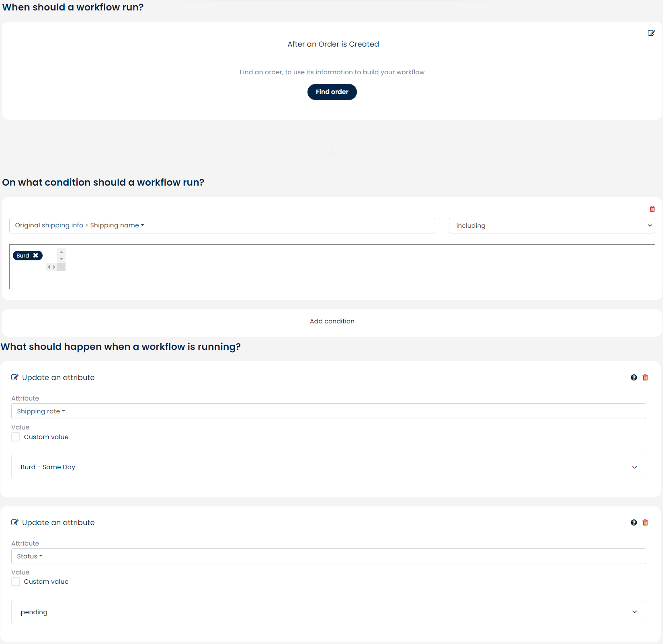
Task: Delete the Shipping rate update action
Action: (x=645, y=378)
